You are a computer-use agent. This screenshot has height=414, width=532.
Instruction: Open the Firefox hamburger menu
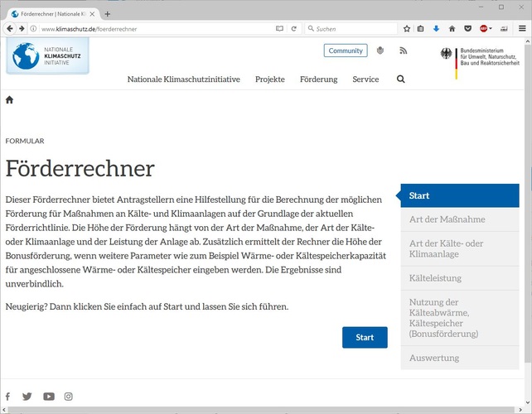(x=522, y=28)
